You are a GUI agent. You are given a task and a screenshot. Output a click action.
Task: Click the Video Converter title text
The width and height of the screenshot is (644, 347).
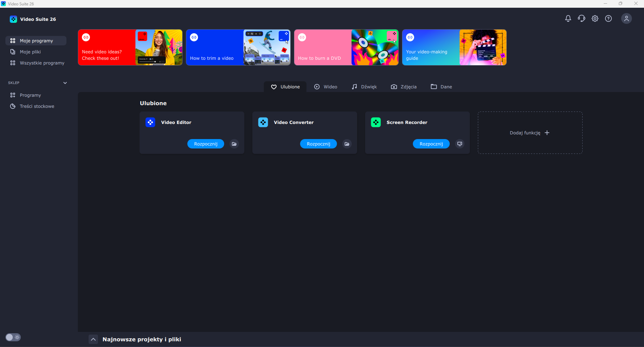coord(294,122)
